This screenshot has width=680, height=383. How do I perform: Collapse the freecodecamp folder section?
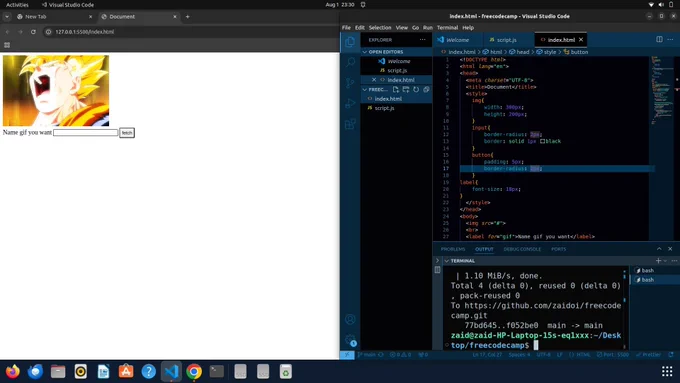pyautogui.click(x=365, y=90)
